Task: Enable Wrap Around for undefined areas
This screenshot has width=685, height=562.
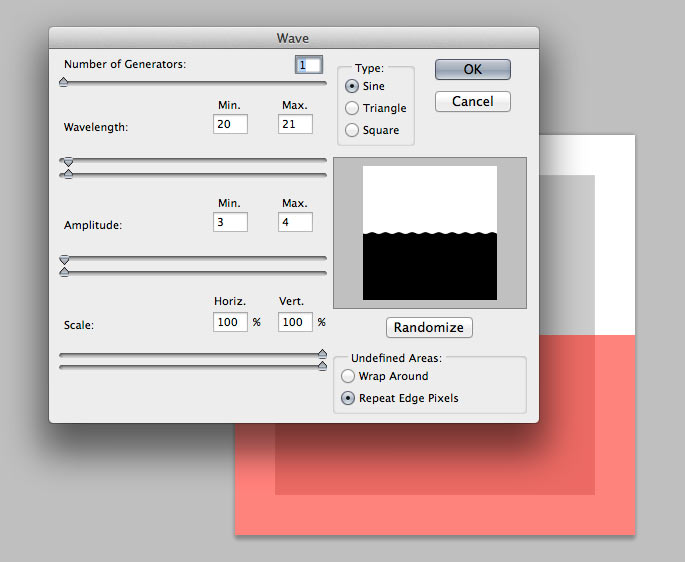Action: (x=348, y=376)
